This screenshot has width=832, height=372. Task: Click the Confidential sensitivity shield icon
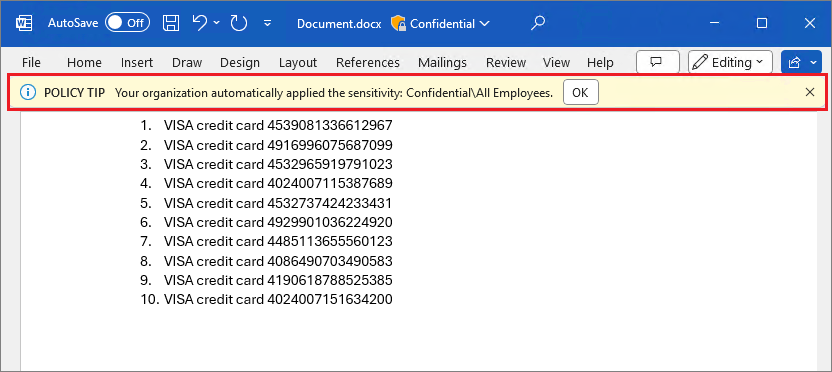click(398, 23)
